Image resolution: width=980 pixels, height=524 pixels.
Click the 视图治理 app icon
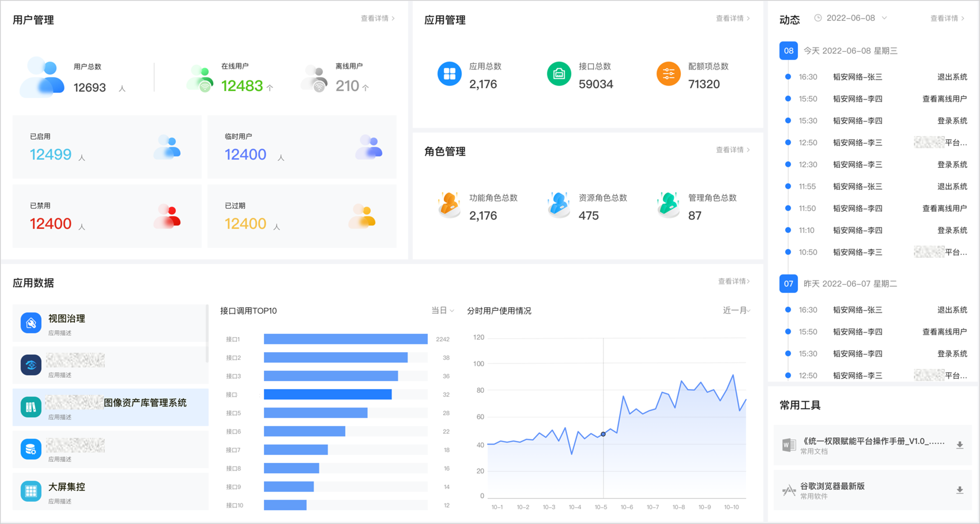[x=31, y=323]
